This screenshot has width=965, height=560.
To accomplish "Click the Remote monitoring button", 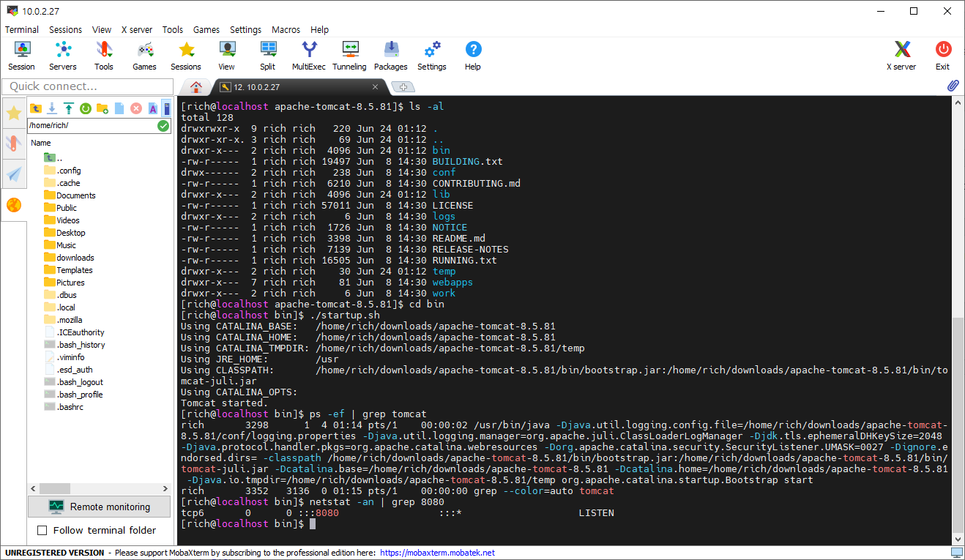I will pos(99,507).
